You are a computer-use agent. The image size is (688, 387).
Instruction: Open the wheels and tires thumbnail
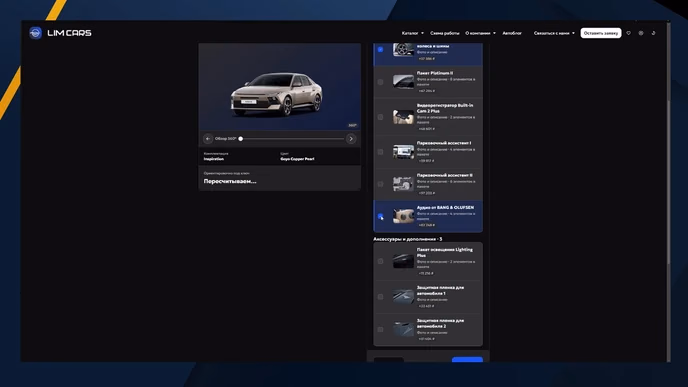[x=403, y=50]
